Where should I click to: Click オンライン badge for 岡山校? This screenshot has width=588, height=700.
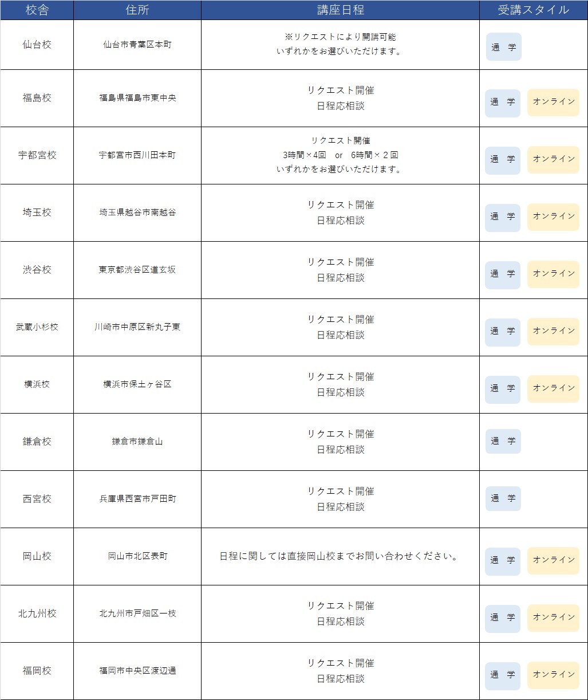click(x=553, y=560)
